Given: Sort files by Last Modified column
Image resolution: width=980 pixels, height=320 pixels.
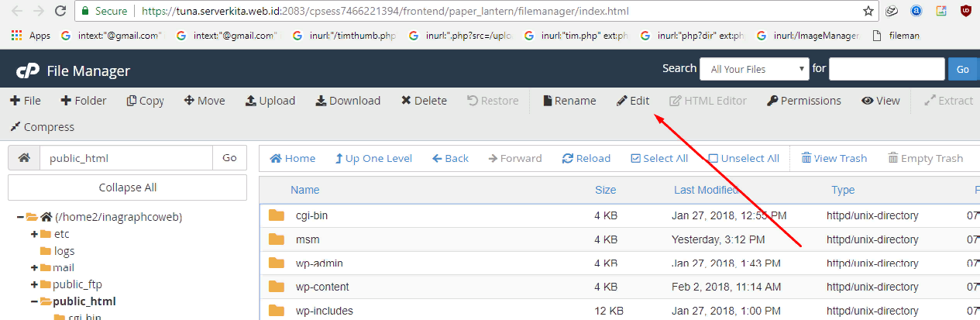Looking at the screenshot, I should point(706,190).
